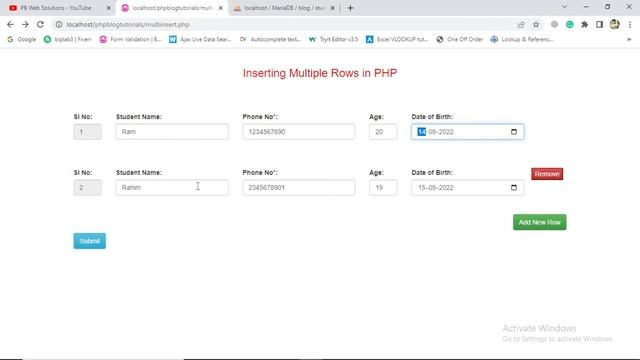640x360 pixels.
Task: Toggle the browser side panel icon
Action: pos(599,24)
